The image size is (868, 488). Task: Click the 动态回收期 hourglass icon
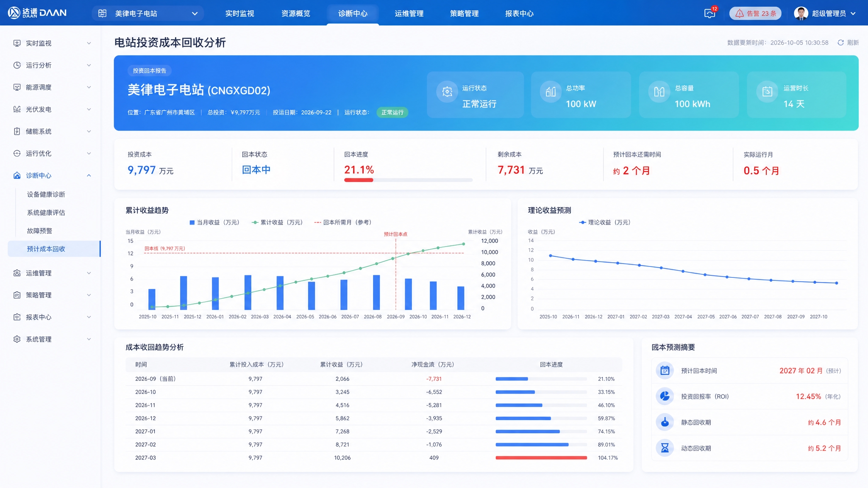(x=665, y=448)
